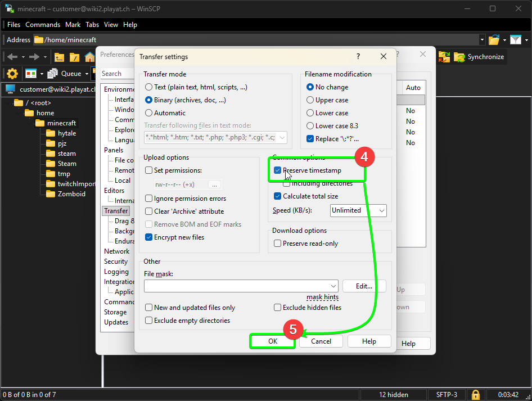Open the Speed (KB/s) dropdown
The image size is (532, 401).
(x=382, y=210)
